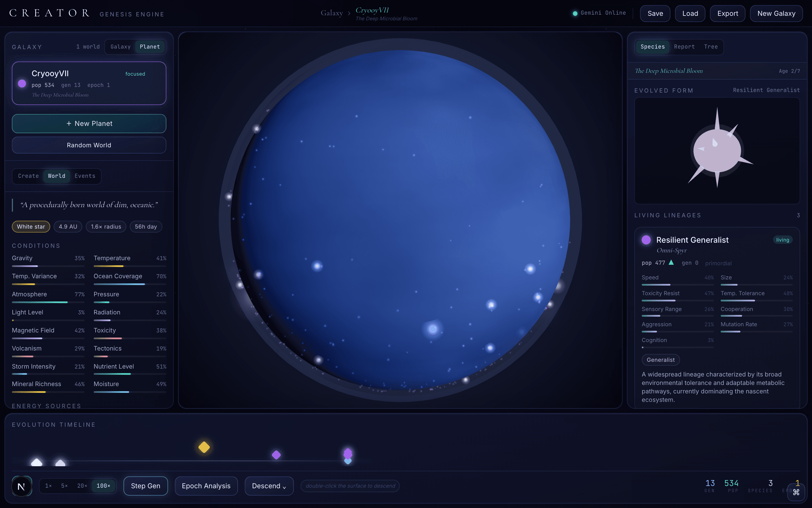Click the blue planet globe surface
The width and height of the screenshot is (812, 508).
pos(400,220)
